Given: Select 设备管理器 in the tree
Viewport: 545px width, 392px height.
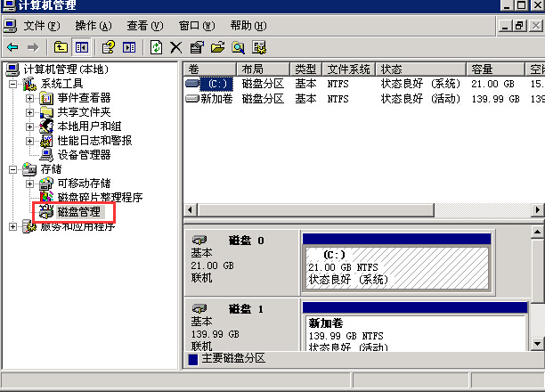Looking at the screenshot, I should [x=84, y=154].
